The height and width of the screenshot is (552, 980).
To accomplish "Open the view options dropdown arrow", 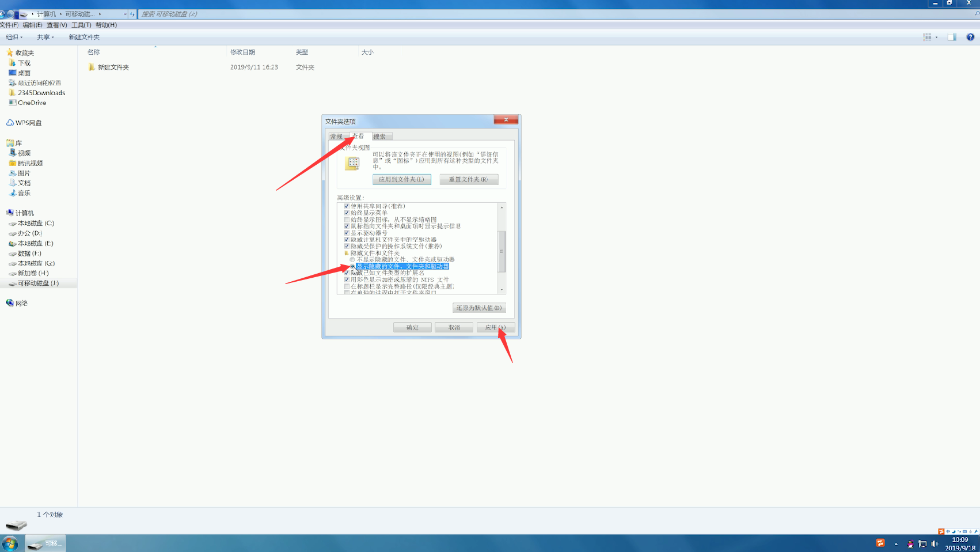I will 937,37.
